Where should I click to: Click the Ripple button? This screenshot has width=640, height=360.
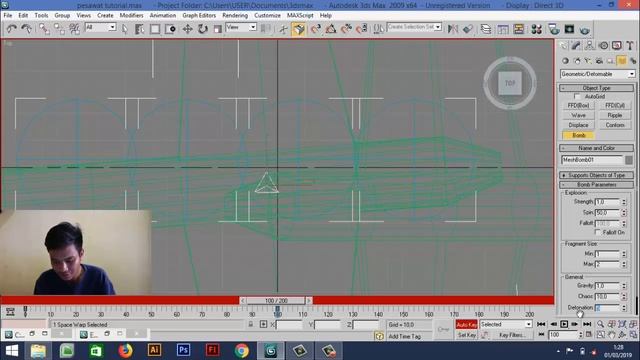tap(615, 116)
